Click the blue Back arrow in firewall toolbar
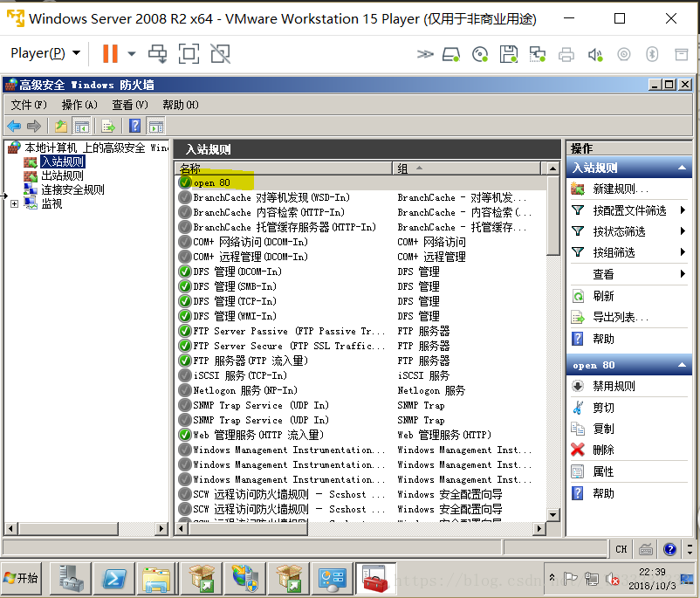Image resolution: width=700 pixels, height=598 pixels. 14,127
